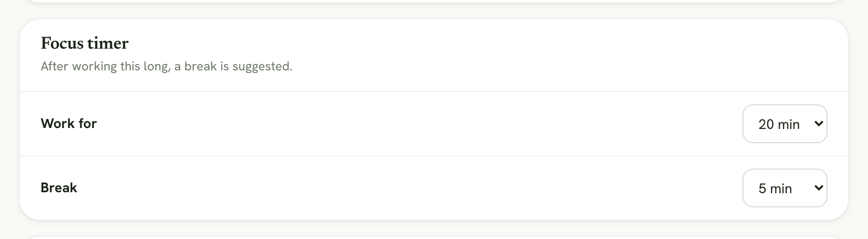Select the 20 min value text
Viewport: 868px width, 239px height.
coord(779,124)
